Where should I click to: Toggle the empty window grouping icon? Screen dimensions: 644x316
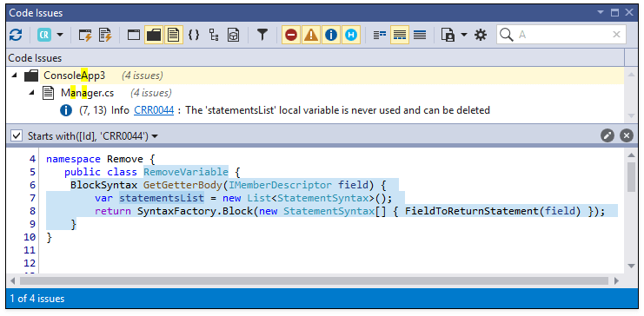pyautogui.click(x=134, y=36)
